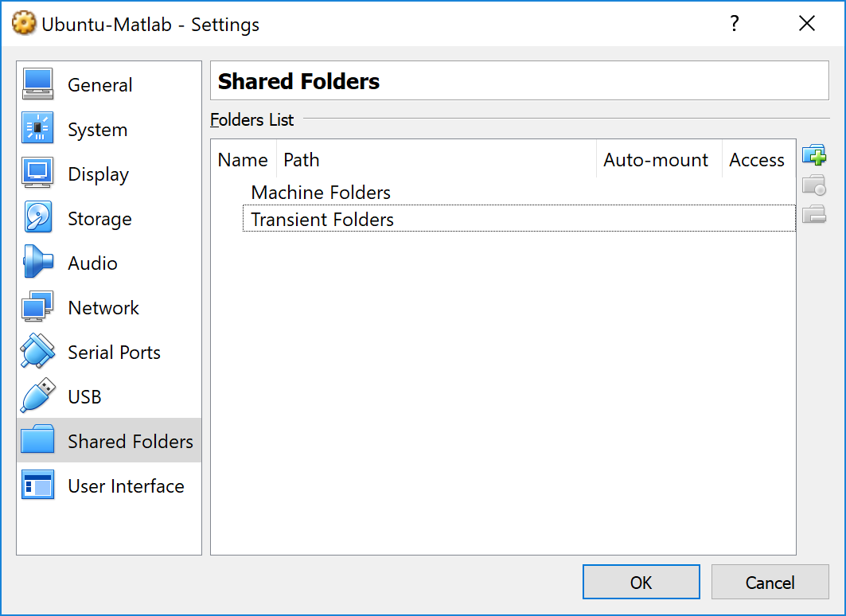846x616 pixels.
Task: Click the Network computers icon
Action: 37,306
